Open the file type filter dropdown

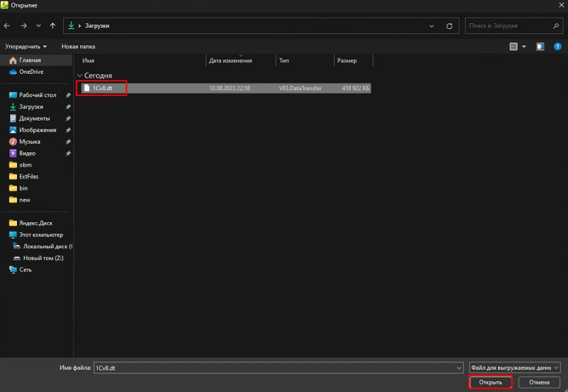tap(514, 368)
